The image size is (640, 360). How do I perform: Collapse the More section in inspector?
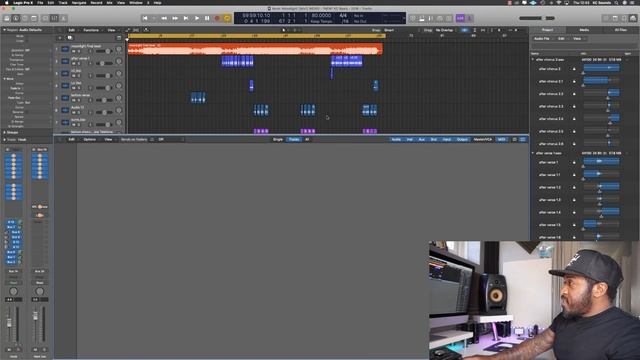(x=4, y=79)
